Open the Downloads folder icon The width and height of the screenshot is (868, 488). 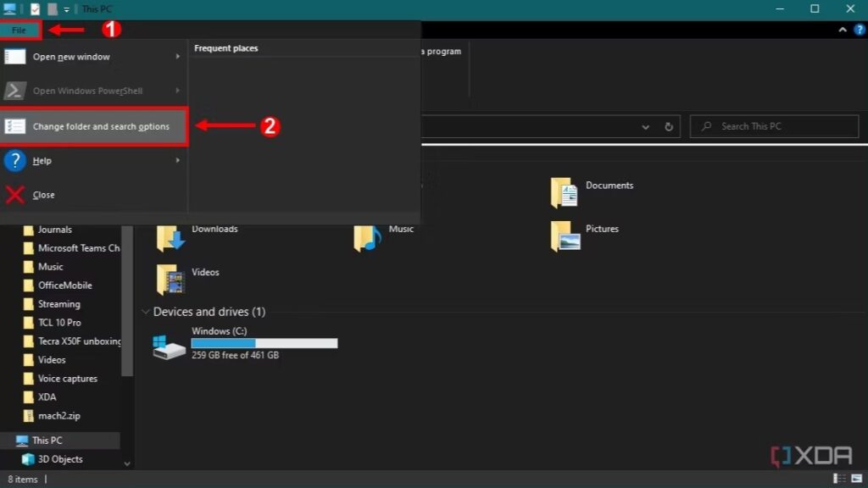coord(170,238)
